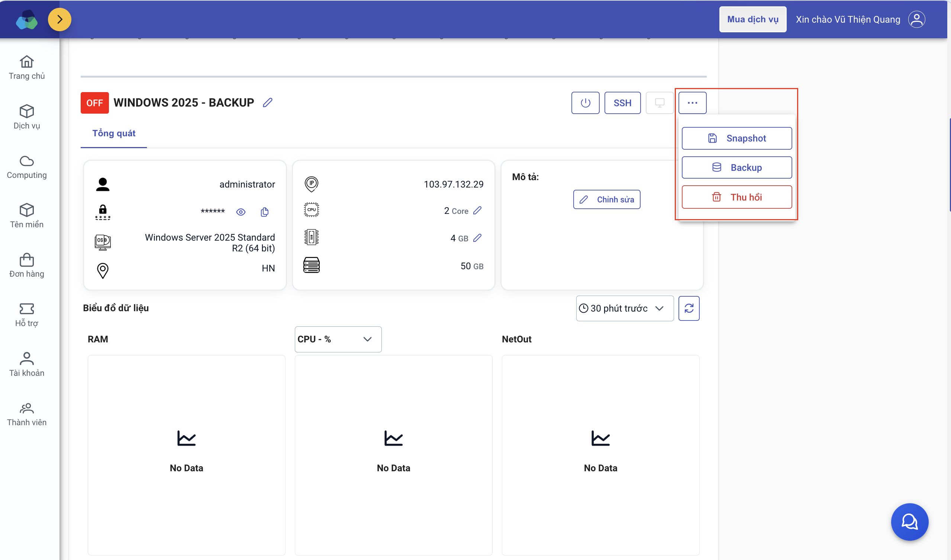Open the CPU - % metric dropdown
Image resolution: width=951 pixels, height=560 pixels.
338,339
